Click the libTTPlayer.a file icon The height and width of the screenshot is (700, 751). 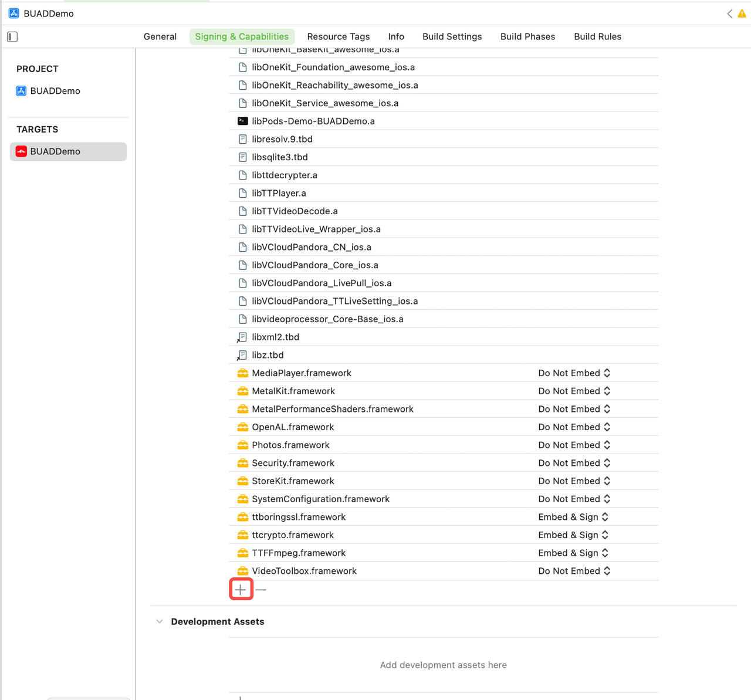(x=242, y=193)
